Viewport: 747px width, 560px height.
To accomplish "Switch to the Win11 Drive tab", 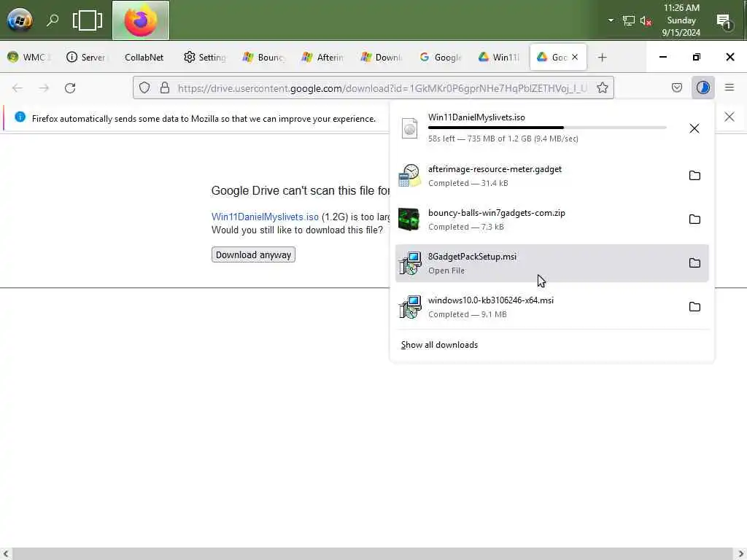I will pyautogui.click(x=499, y=57).
